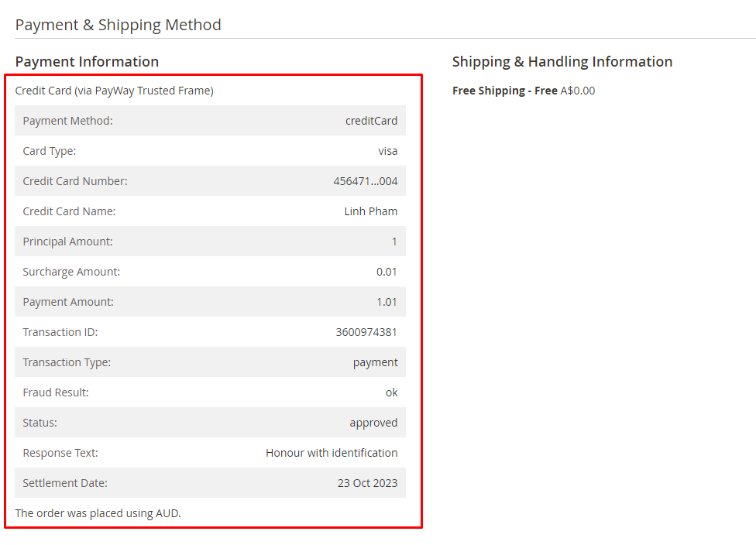Click the Fraud Result value ok
Screen dimensions: 756x545
(x=391, y=392)
